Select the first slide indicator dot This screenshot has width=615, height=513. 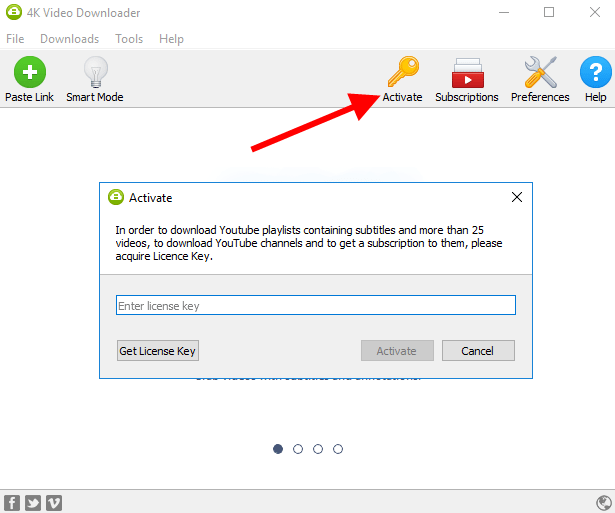pyautogui.click(x=278, y=449)
